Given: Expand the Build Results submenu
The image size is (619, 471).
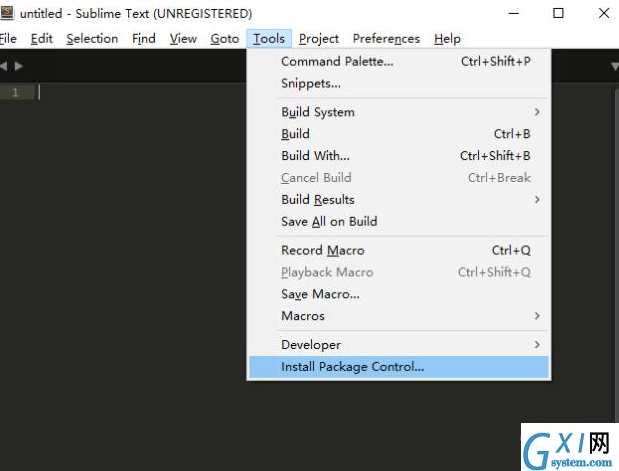Looking at the screenshot, I should pos(399,200).
